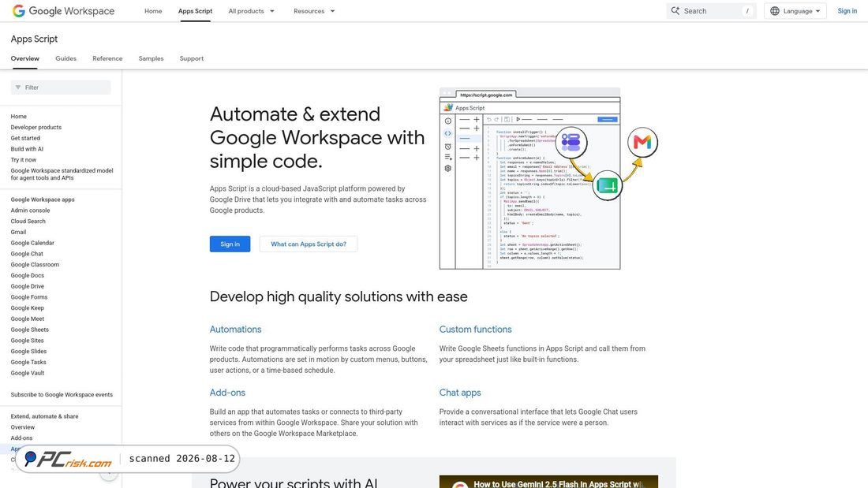
Task: Open Get started in sidebar
Action: tap(25, 138)
